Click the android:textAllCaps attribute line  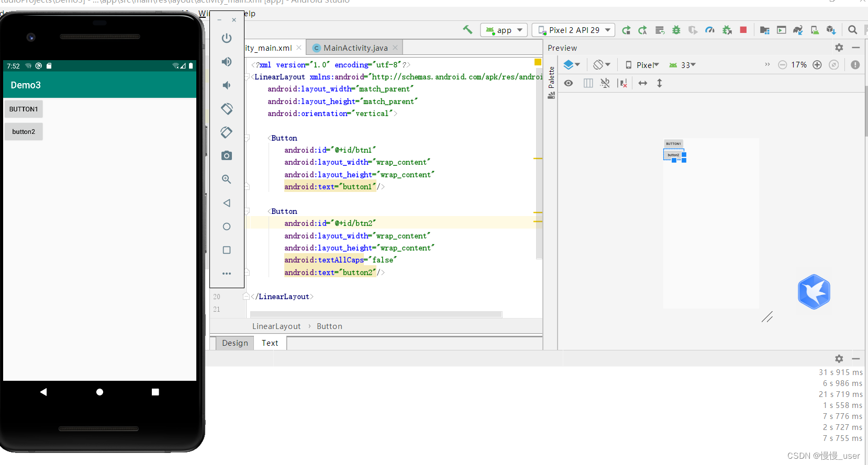341,260
